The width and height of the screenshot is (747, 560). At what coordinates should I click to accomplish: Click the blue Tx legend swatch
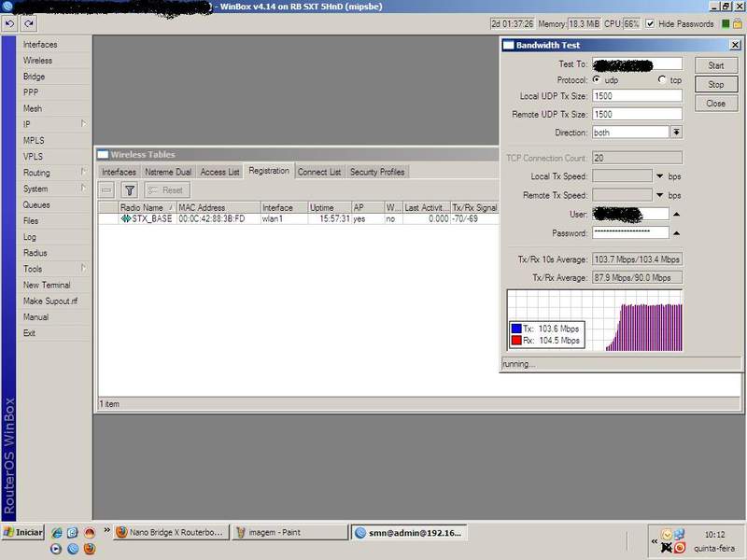[516, 329]
